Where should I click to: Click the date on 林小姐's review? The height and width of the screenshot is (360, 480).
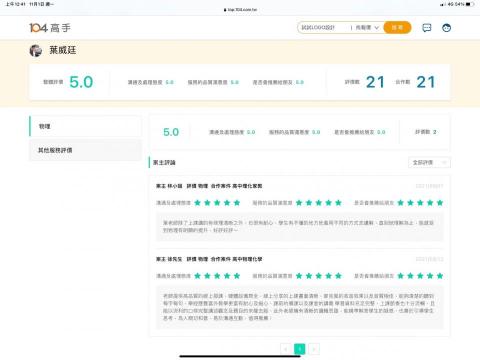pos(429,186)
